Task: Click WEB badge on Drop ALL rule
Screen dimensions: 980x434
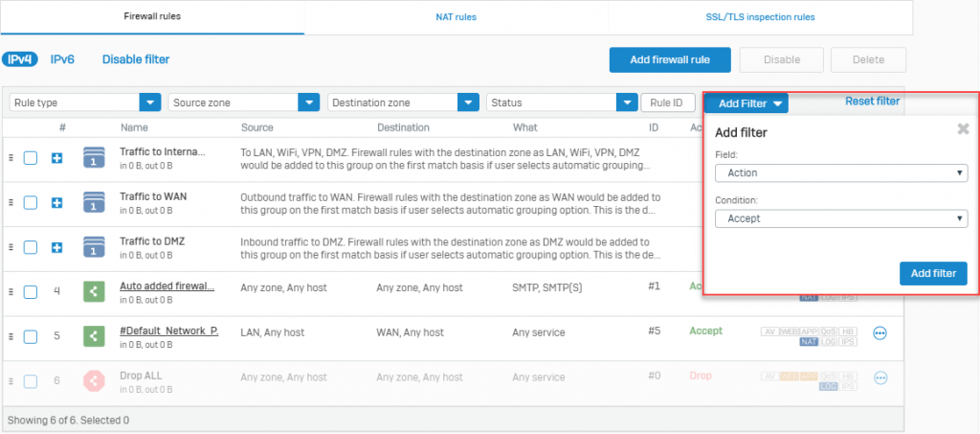Action: coord(790,377)
